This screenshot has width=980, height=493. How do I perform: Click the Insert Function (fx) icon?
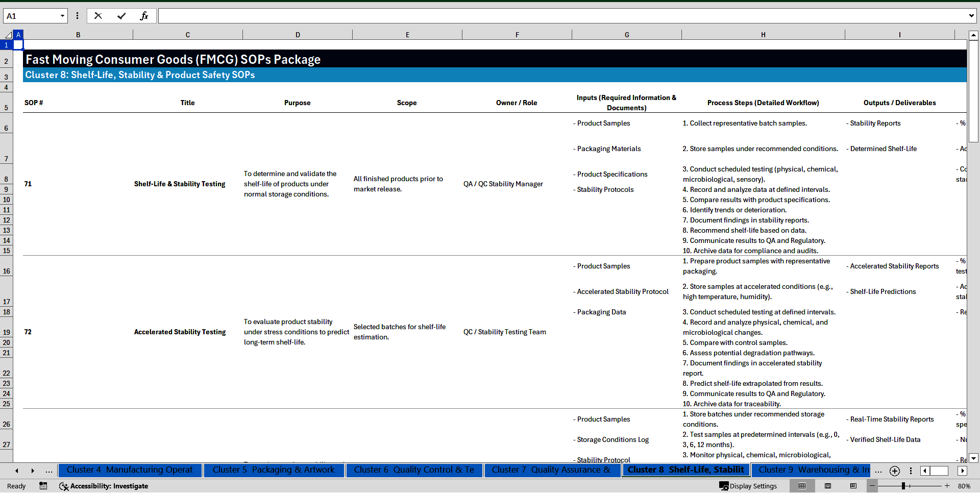145,15
